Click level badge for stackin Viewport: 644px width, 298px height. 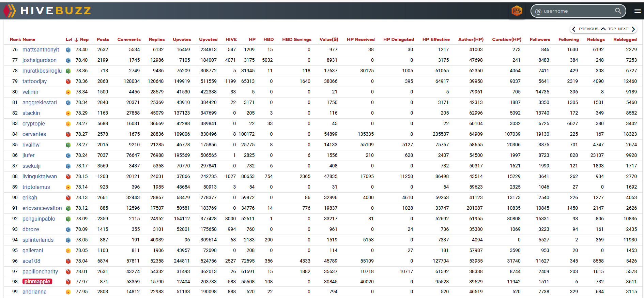tap(68, 113)
